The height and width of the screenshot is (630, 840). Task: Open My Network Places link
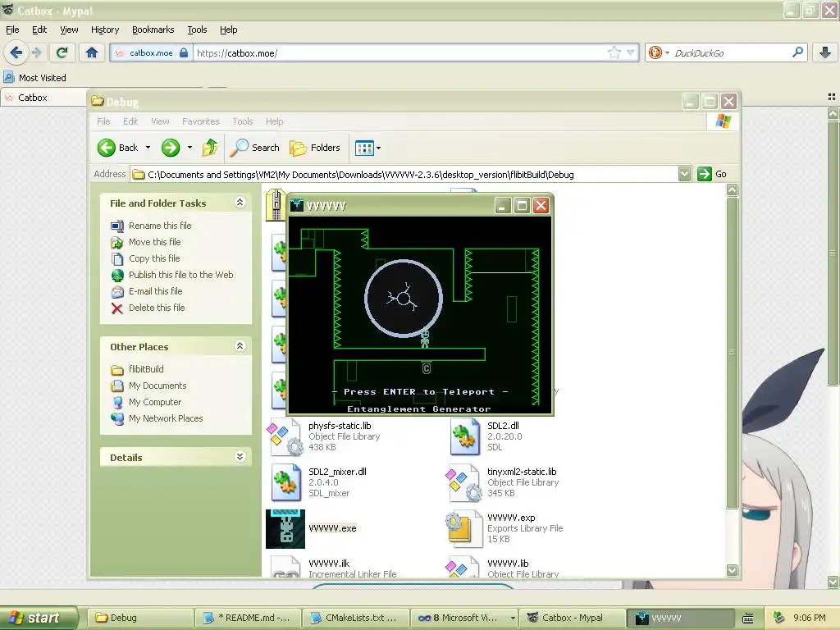(166, 418)
